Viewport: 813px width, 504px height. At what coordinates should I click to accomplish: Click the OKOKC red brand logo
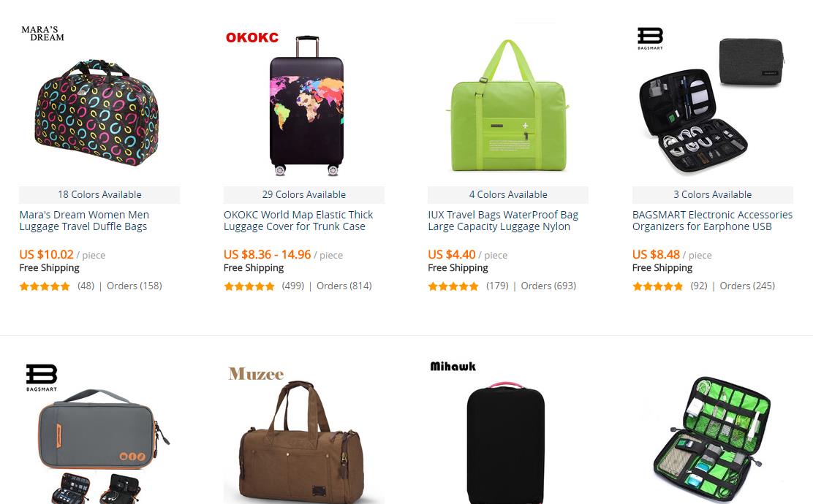click(252, 38)
